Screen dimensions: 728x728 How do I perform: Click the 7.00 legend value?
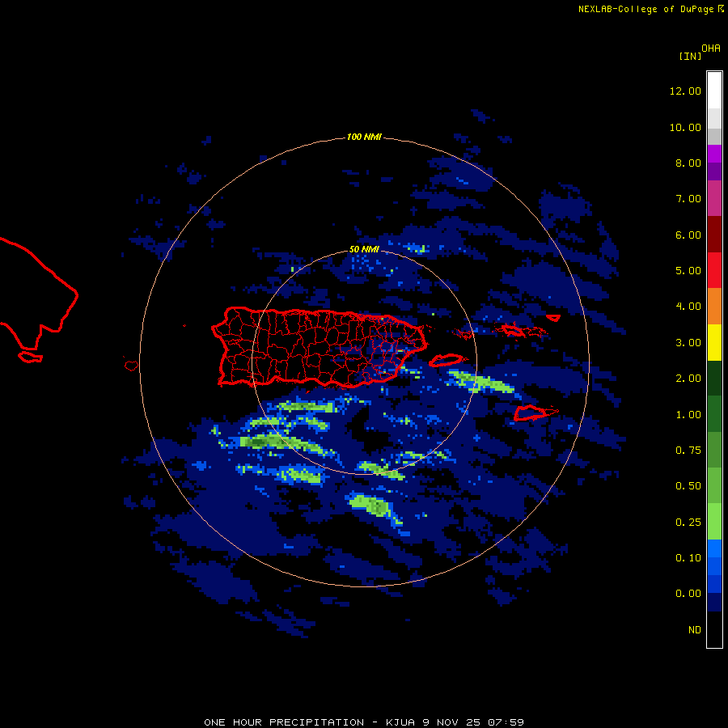688,199
